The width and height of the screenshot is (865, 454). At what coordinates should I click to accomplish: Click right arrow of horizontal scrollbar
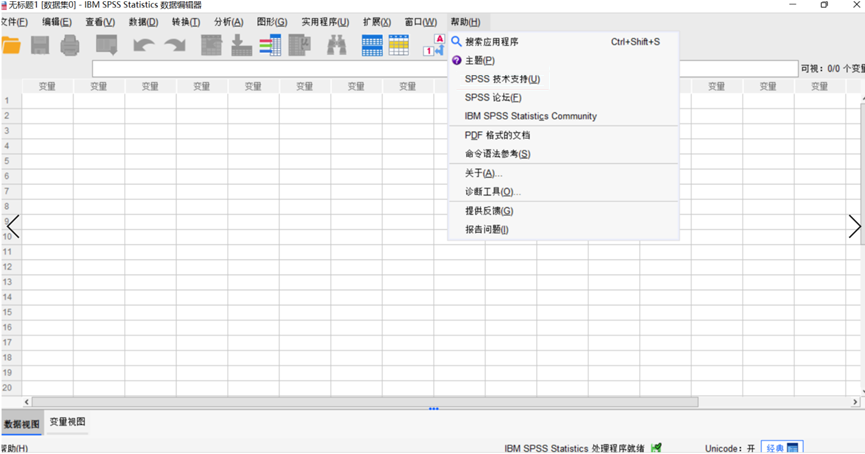(855, 402)
